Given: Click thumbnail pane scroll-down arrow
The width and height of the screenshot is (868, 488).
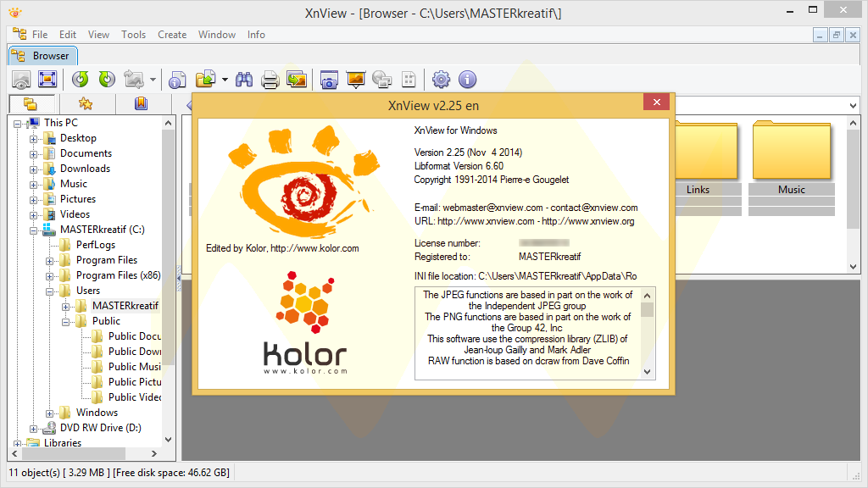Looking at the screenshot, I should 853,266.
